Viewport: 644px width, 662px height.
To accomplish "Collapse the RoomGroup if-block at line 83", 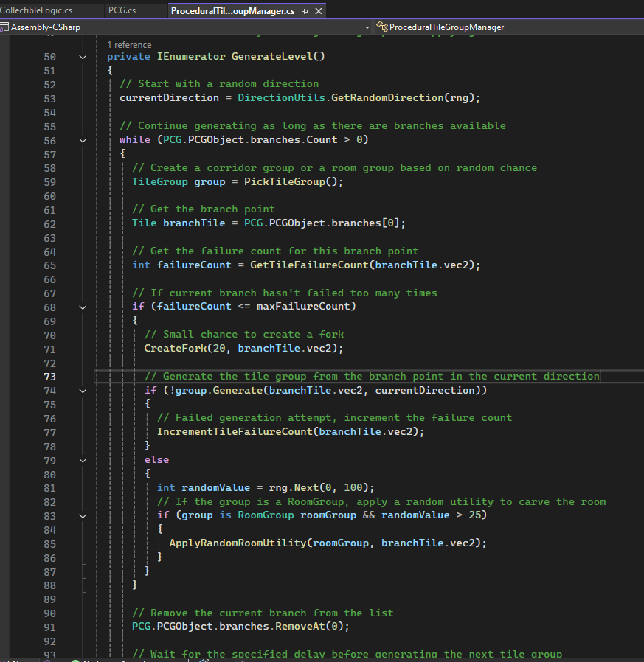I will pyautogui.click(x=83, y=516).
